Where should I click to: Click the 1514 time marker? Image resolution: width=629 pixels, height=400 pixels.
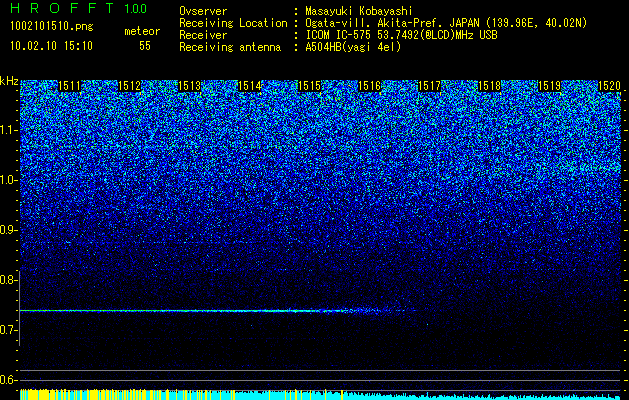[250, 86]
